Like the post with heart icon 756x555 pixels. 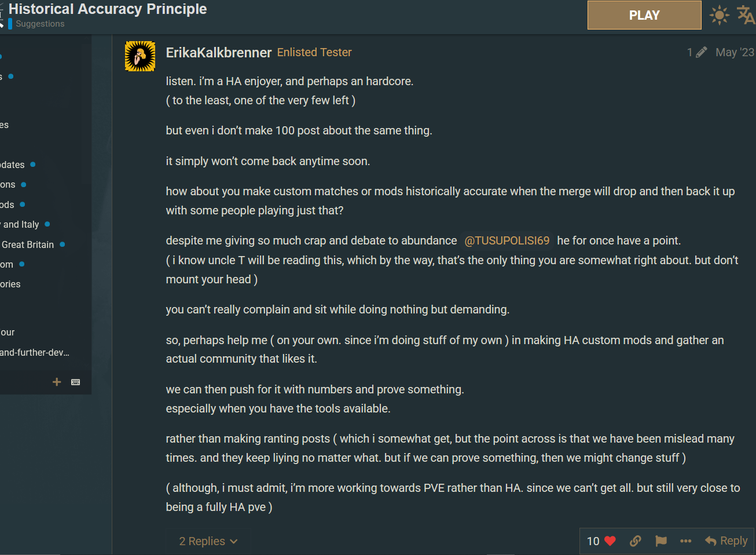tap(610, 541)
